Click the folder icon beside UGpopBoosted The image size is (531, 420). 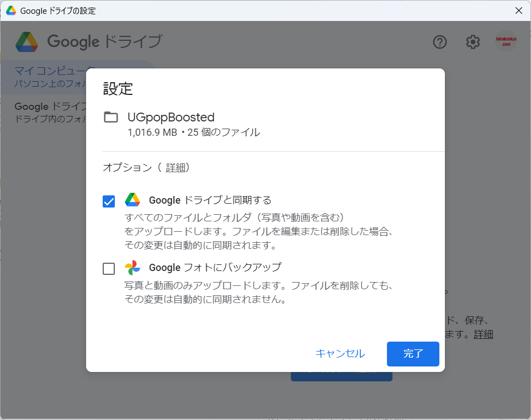tap(111, 117)
